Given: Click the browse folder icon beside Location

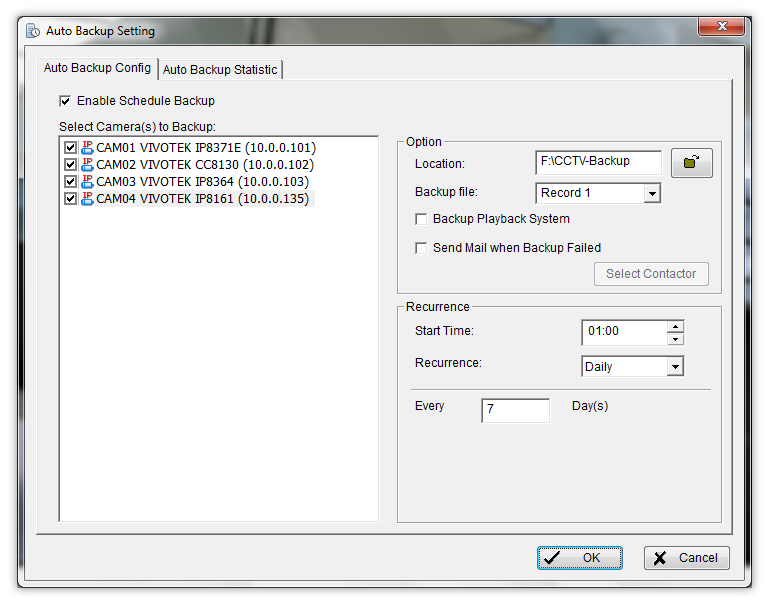Looking at the screenshot, I should [691, 163].
